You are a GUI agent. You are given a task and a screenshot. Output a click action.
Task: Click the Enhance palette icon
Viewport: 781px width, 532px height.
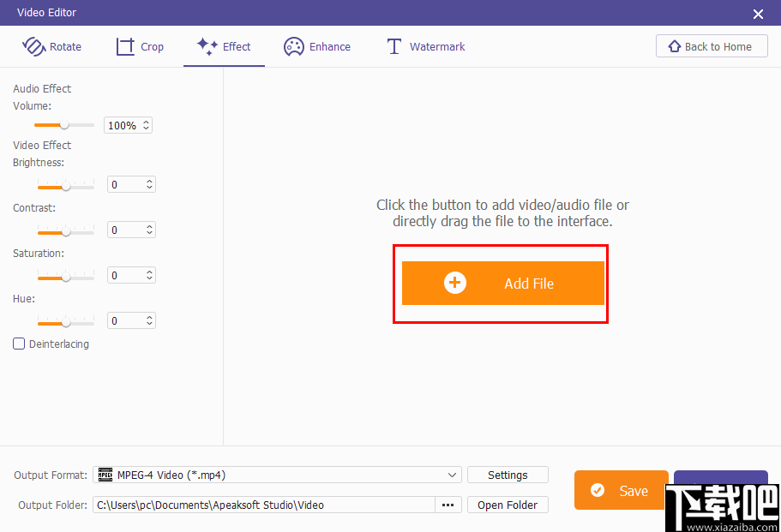[294, 46]
